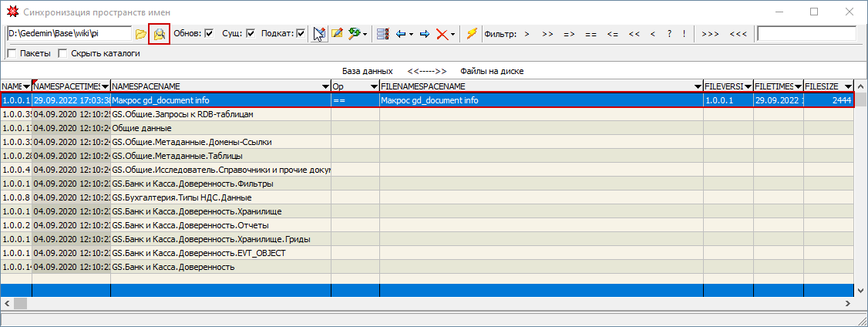Screen dimensions: 868x327
Task: Click the red-outlined compare/search folder icon
Action: pos(159,34)
